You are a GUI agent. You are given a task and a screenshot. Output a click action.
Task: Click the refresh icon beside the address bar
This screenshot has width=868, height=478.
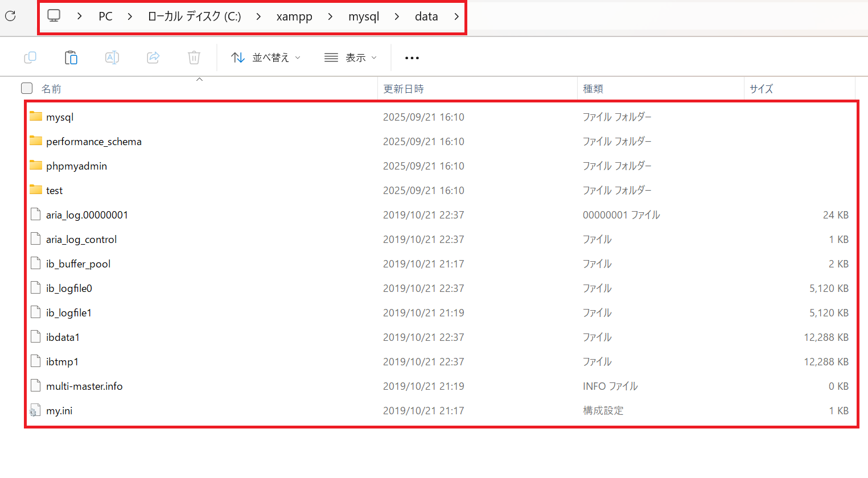coord(10,16)
